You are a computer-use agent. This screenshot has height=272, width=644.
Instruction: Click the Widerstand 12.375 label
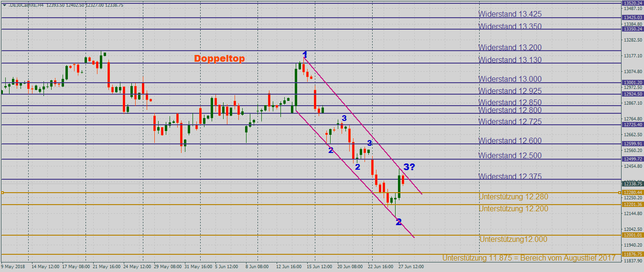pos(510,176)
